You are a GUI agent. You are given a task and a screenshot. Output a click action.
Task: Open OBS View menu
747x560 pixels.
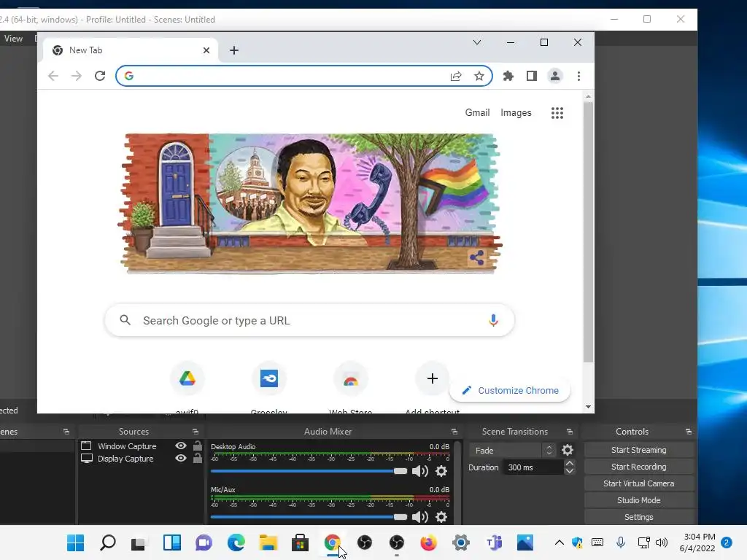pos(13,39)
